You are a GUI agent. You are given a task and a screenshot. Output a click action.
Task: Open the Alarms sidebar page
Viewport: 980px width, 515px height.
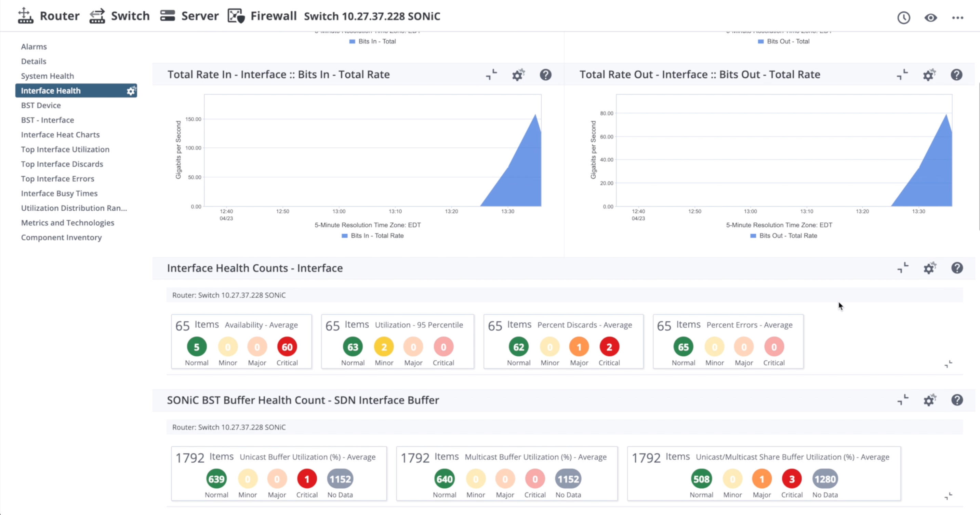[34, 47]
